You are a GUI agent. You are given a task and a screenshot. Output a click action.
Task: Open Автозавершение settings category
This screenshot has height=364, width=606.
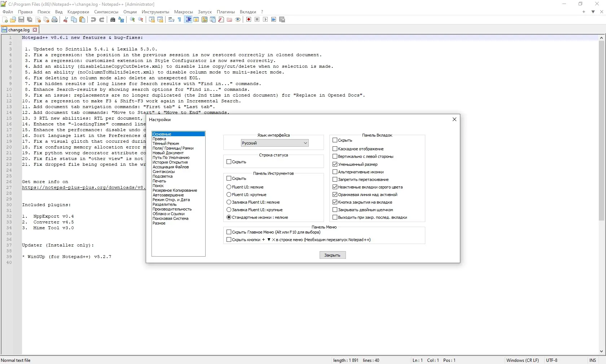pyautogui.click(x=168, y=195)
